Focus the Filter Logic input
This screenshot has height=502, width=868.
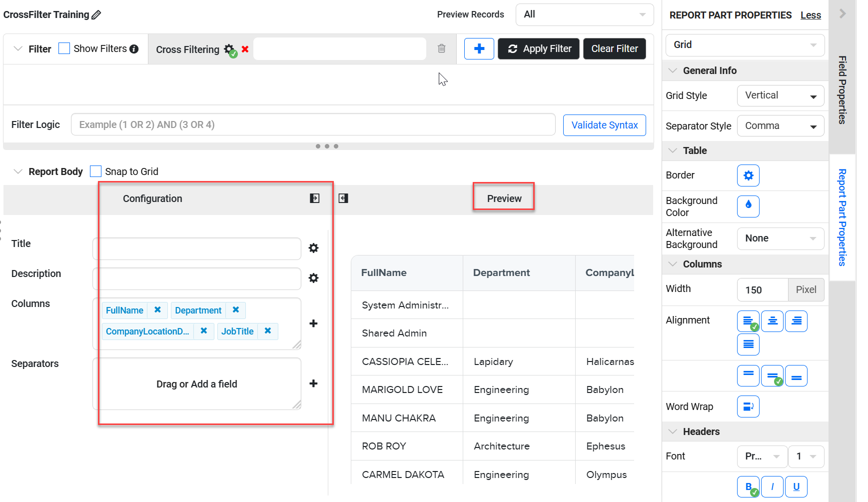(x=313, y=124)
